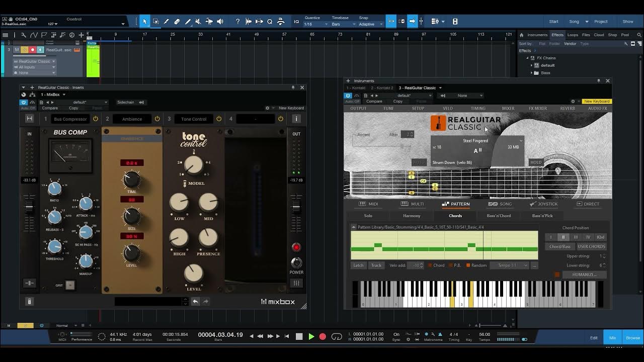Solo track 3 with S button

click(24, 50)
